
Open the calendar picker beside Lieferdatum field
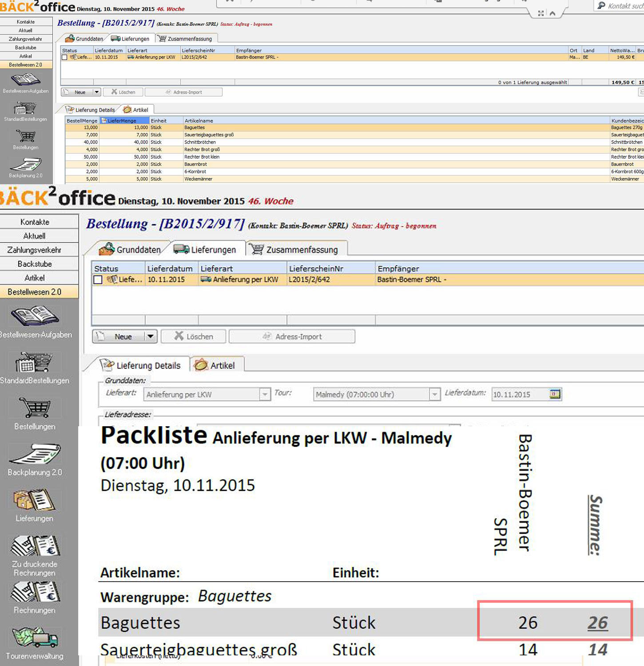coord(555,394)
